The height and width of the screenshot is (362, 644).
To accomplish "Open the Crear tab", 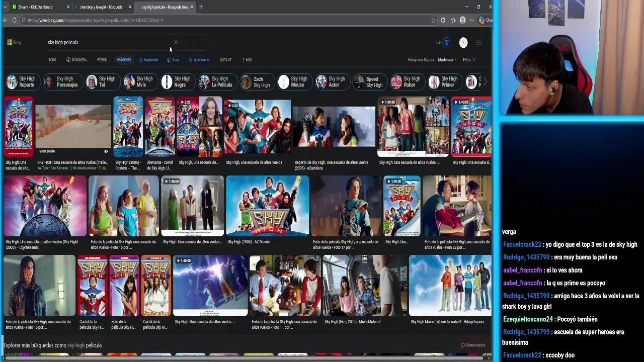I will (173, 60).
